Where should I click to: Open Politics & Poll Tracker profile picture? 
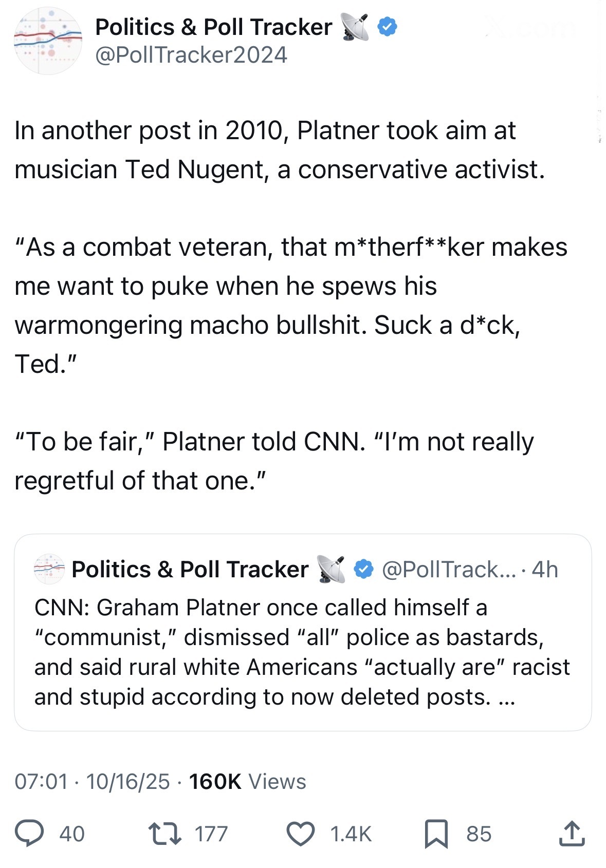[48, 41]
